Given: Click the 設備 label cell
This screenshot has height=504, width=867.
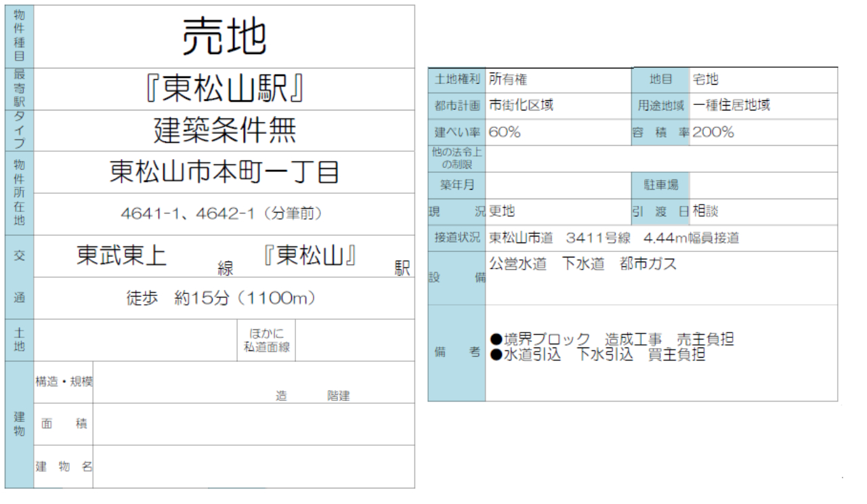Looking at the screenshot, I should [x=457, y=278].
